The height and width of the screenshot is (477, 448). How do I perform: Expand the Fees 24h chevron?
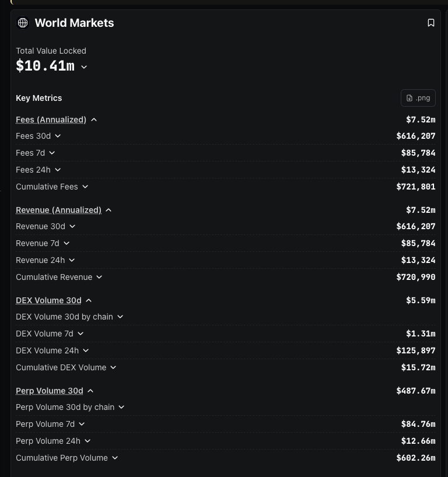tap(58, 170)
